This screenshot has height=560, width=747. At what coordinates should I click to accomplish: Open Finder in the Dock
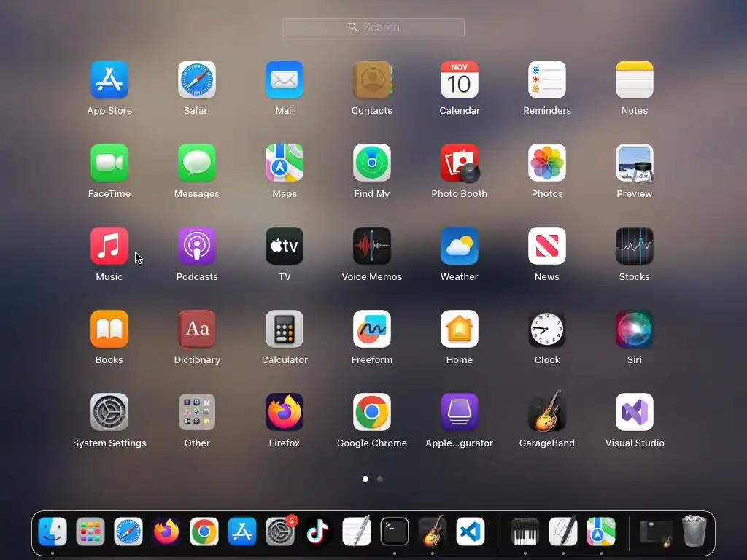[x=53, y=532]
